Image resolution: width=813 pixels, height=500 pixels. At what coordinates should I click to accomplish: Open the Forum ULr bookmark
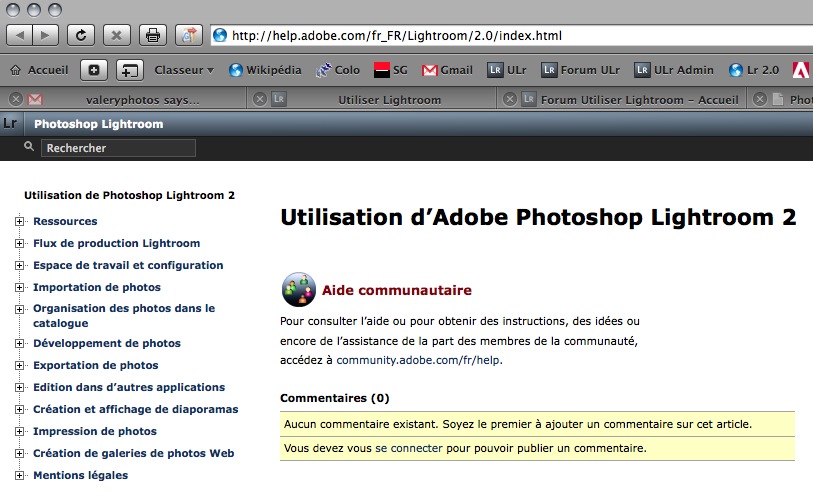click(580, 70)
